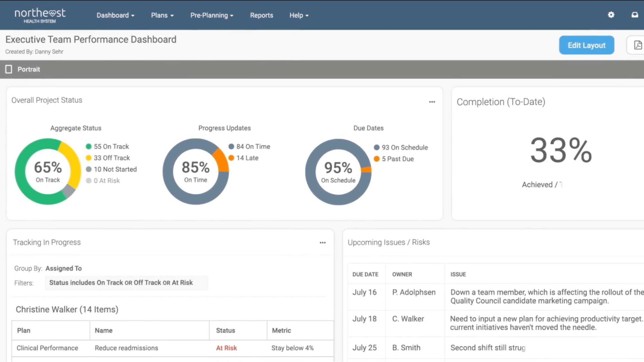Enable the Portrait checkbox
The width and height of the screenshot is (644, 362).
[9, 69]
